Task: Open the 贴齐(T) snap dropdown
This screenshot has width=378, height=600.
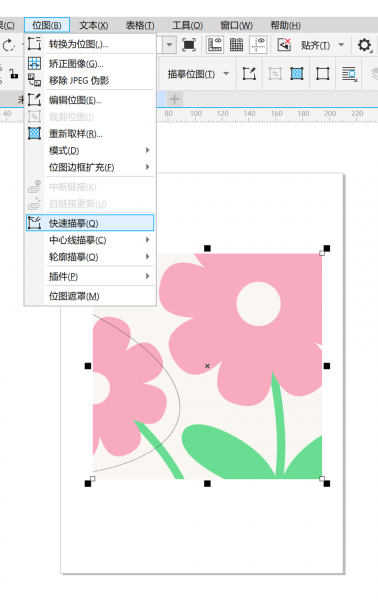Action: click(x=322, y=46)
